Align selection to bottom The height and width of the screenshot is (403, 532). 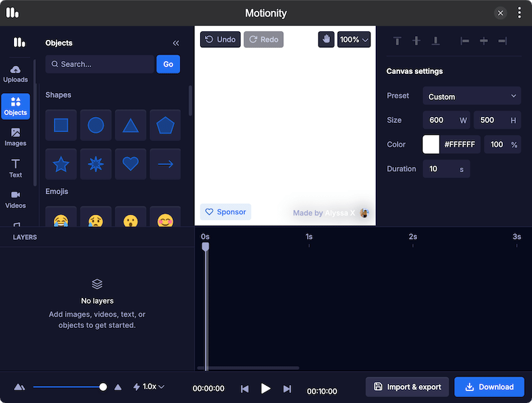point(436,41)
